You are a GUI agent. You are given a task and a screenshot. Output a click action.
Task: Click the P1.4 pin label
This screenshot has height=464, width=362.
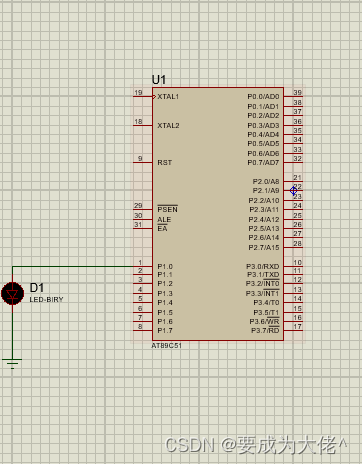tap(165, 303)
